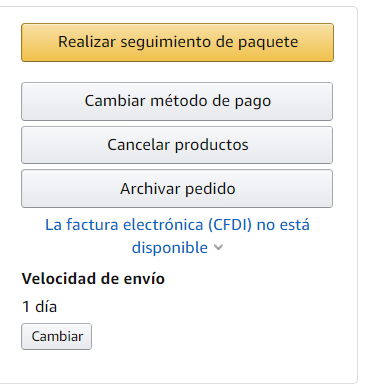Viewport: 372px width, 387px height.
Task: Select the Velocidad de envío heading
Action: (x=93, y=279)
